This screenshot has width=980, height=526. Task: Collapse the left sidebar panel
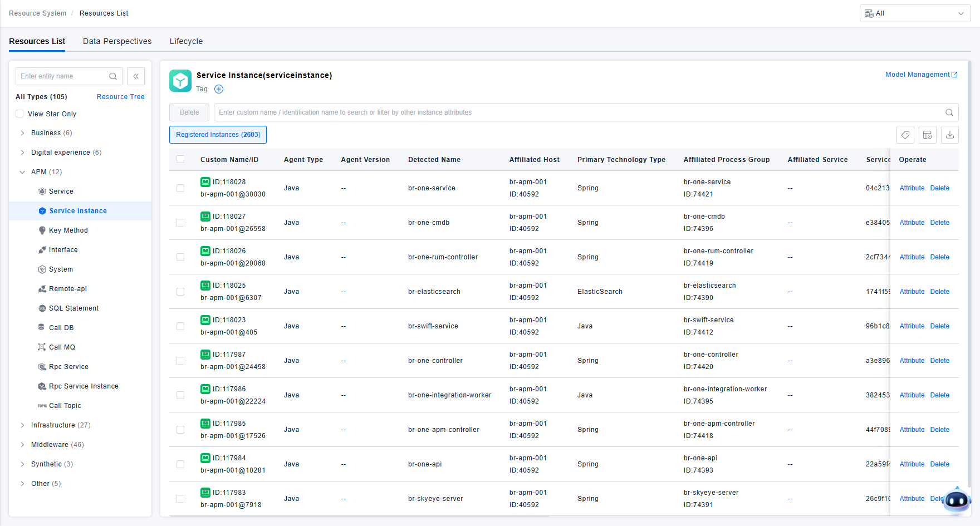pos(136,76)
